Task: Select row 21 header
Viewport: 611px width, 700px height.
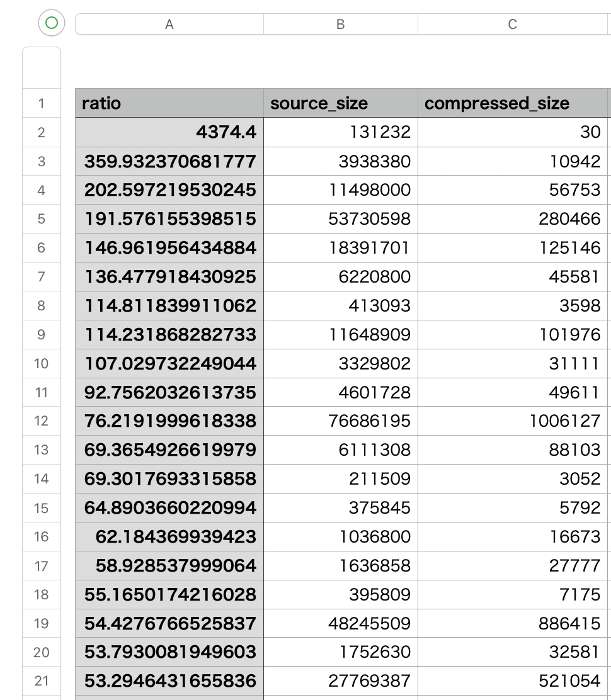Action: click(x=42, y=681)
